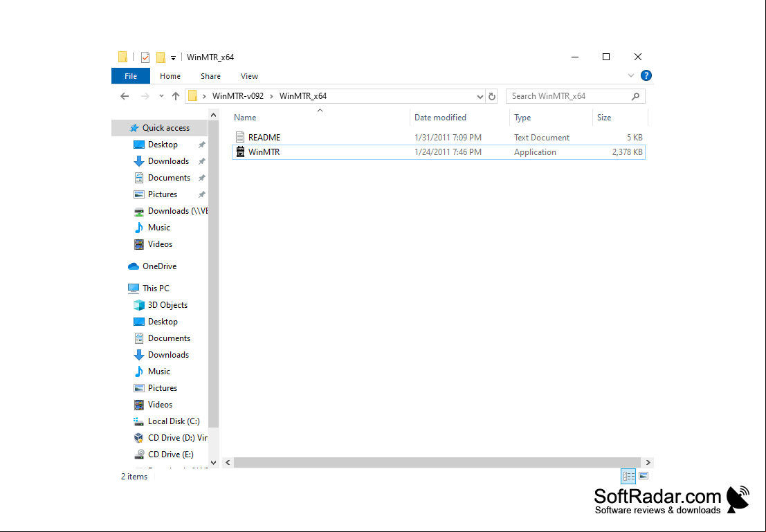This screenshot has height=532, width=766.
Task: Click the Properties icon in the quick access toolbar
Action: click(x=145, y=57)
